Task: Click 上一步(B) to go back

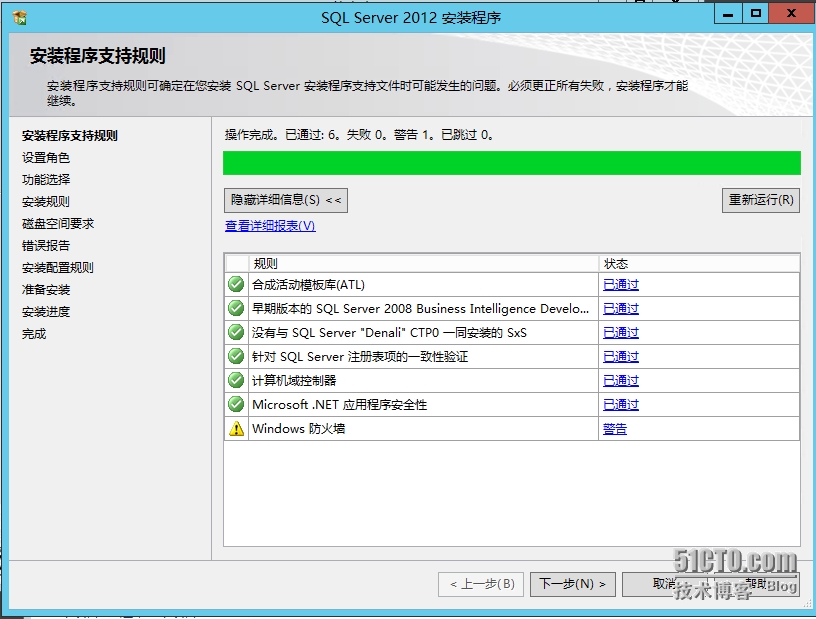Action: tap(479, 584)
